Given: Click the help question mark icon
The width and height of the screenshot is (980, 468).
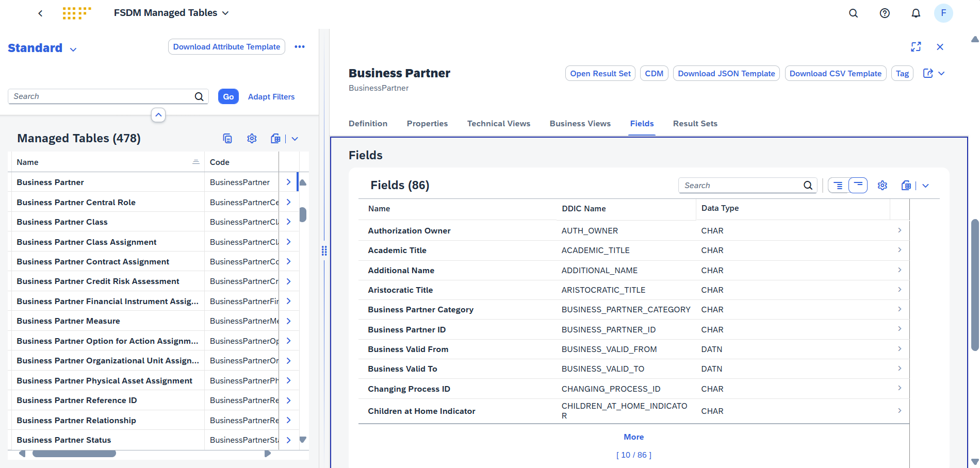Looking at the screenshot, I should 885,13.
